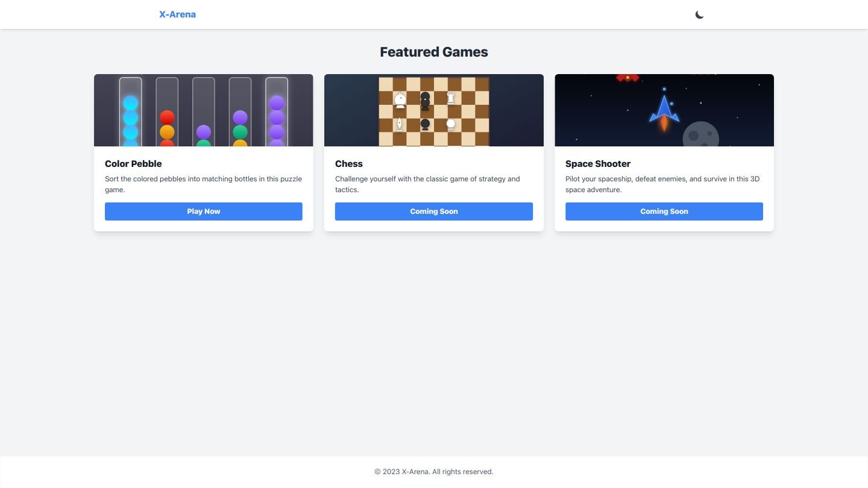Click Coming Soon button under Chess
The image size is (868, 488).
click(433, 211)
